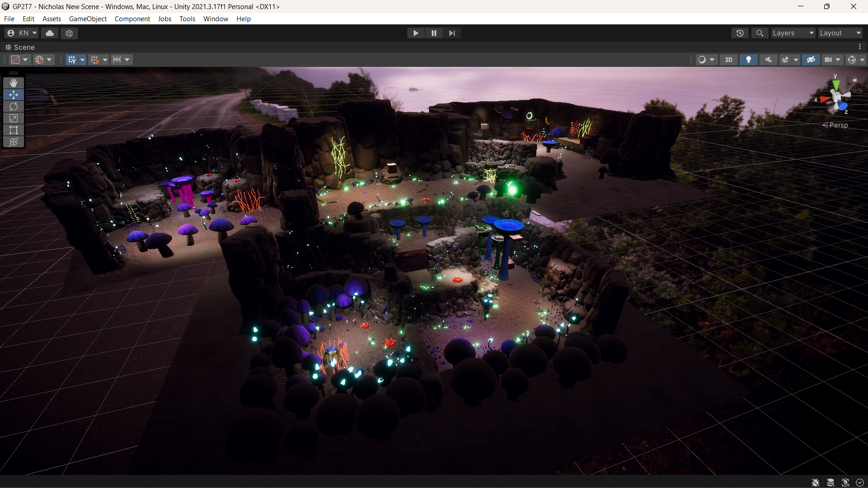Open the KN account dropdown

(x=22, y=33)
